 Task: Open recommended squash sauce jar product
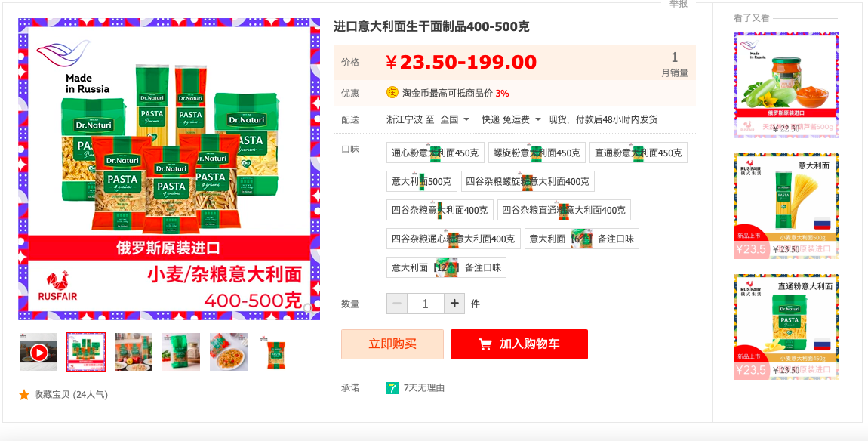click(786, 85)
